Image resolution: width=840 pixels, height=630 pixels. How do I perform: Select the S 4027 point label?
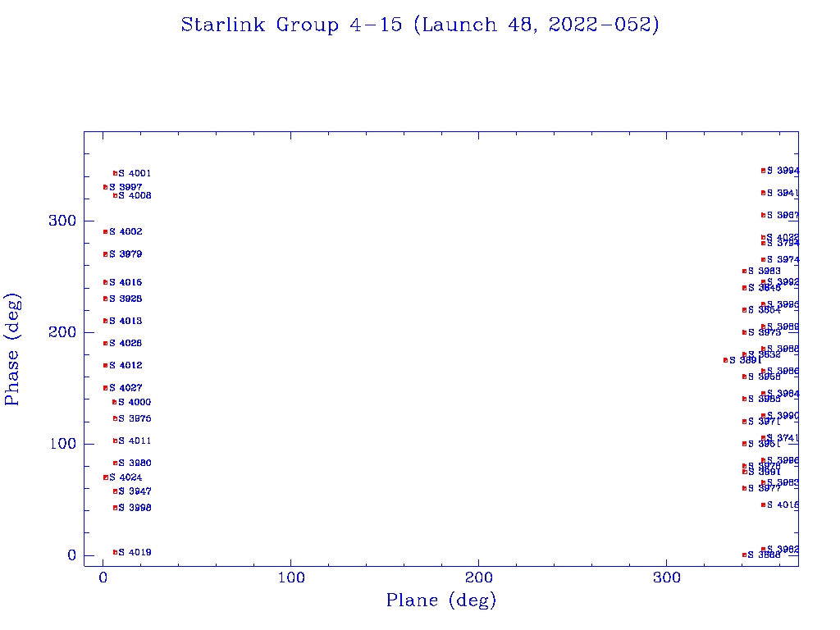(x=126, y=388)
